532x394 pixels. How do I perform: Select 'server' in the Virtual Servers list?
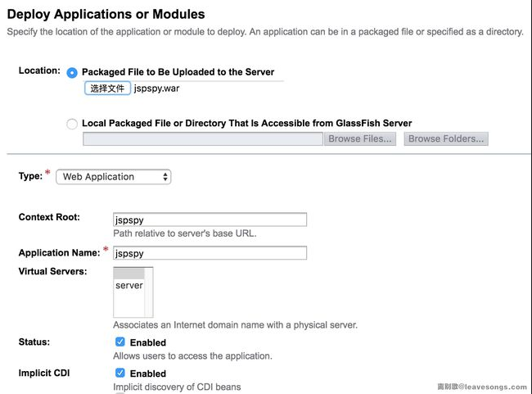pyautogui.click(x=128, y=286)
